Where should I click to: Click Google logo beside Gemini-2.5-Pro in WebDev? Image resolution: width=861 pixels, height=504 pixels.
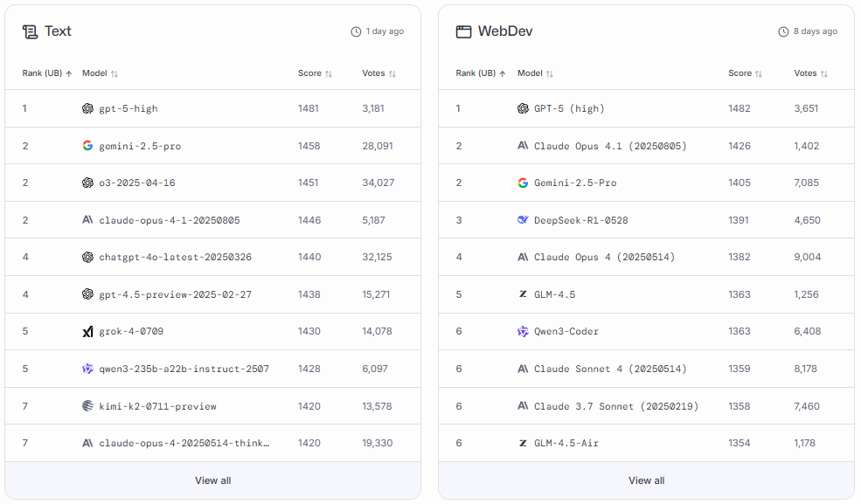(523, 183)
